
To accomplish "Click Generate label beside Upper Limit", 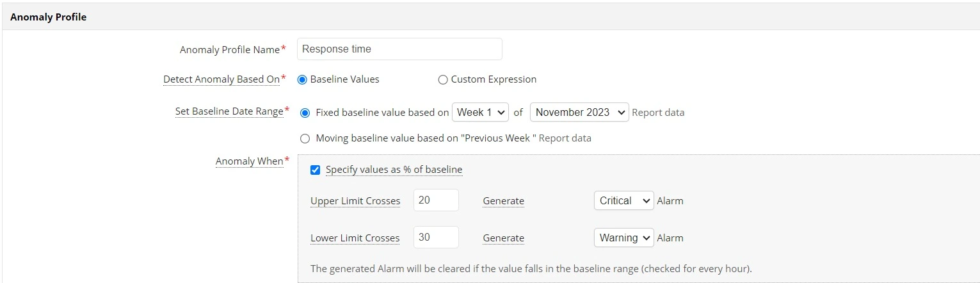I will (x=503, y=201).
